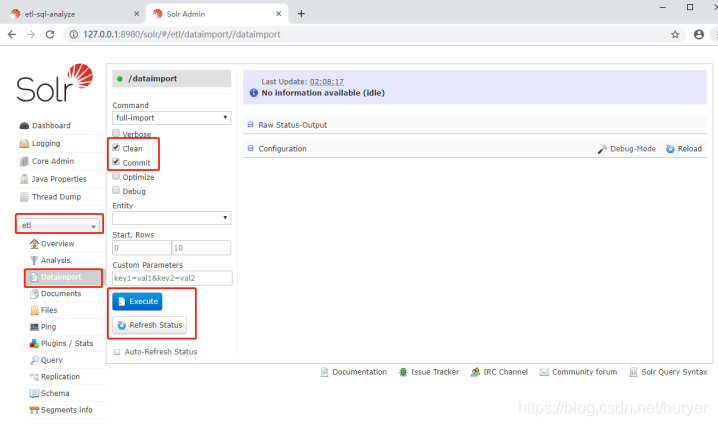The height and width of the screenshot is (426, 718).
Task: Toggle the Auto-Refresh Status checkbox
Action: pos(117,352)
